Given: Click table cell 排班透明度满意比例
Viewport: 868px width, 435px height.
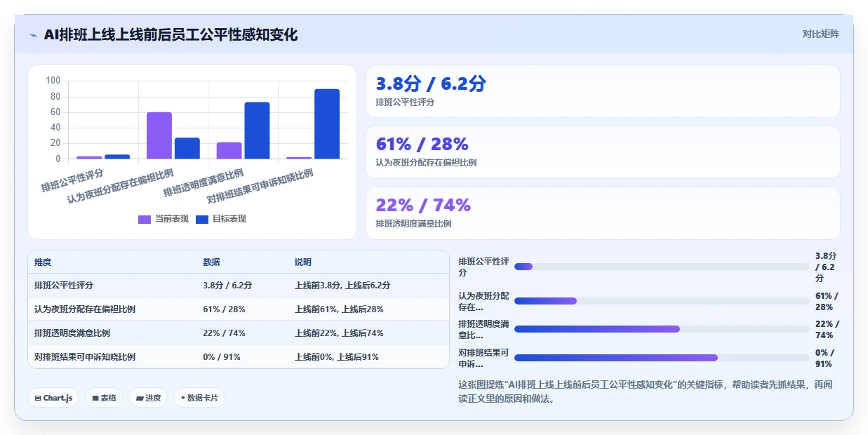Looking at the screenshot, I should click(72, 333).
